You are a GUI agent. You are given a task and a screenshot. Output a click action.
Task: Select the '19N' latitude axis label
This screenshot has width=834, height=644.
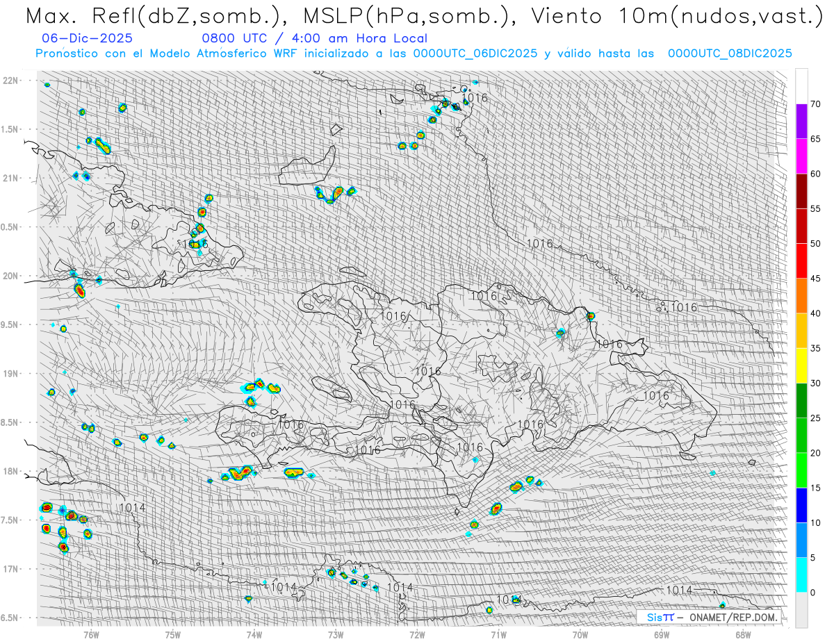pos(10,374)
